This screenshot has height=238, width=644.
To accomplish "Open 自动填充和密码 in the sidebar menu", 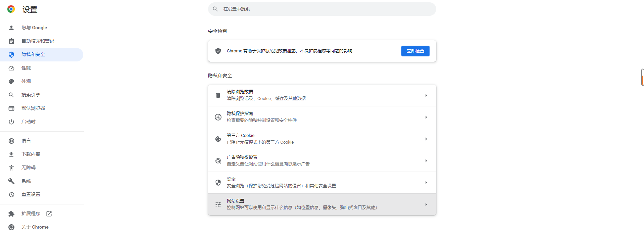I will (x=38, y=41).
